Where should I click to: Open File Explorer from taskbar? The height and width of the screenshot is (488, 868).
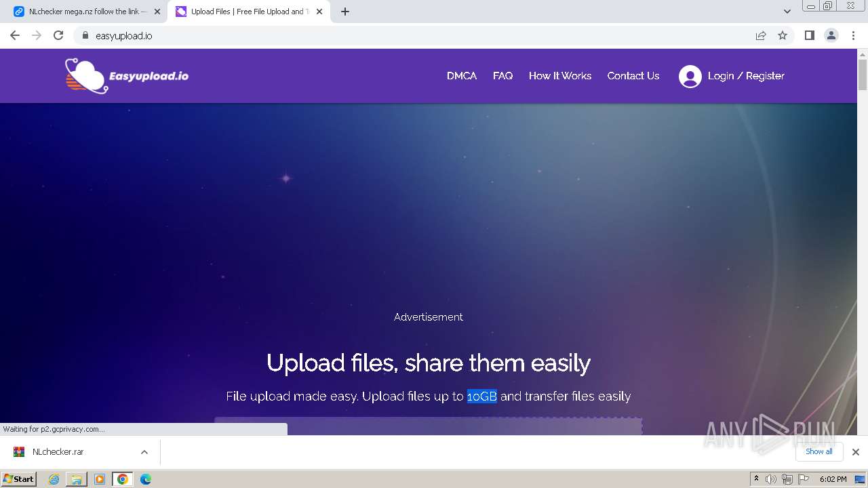tap(77, 479)
